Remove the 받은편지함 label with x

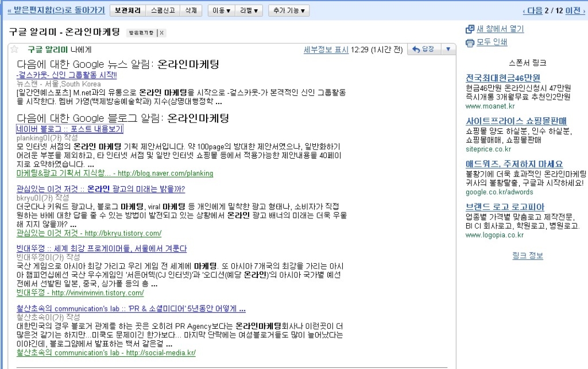click(x=161, y=33)
